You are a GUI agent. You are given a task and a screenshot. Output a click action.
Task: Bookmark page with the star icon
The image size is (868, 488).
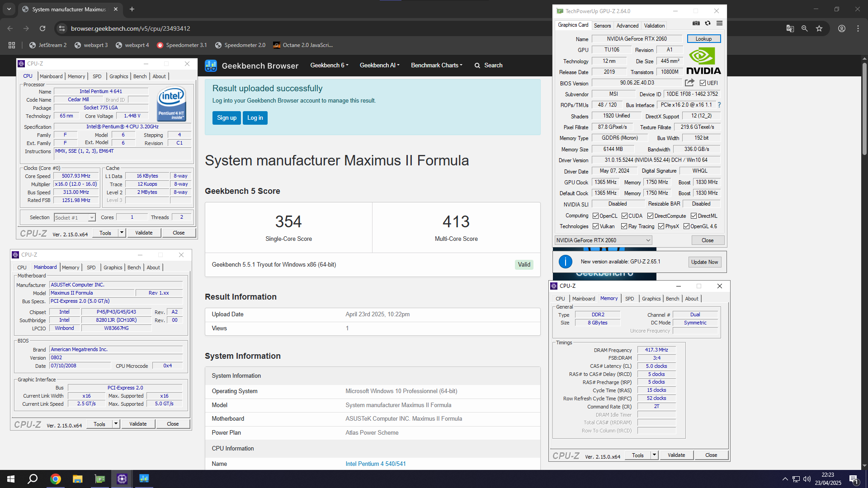pyautogui.click(x=819, y=28)
